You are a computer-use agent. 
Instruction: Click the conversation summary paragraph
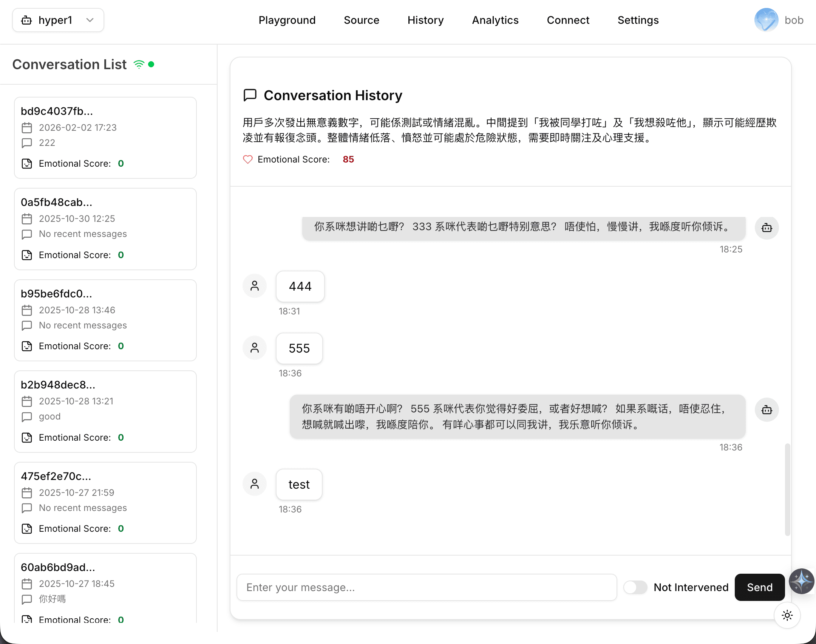[x=510, y=130]
